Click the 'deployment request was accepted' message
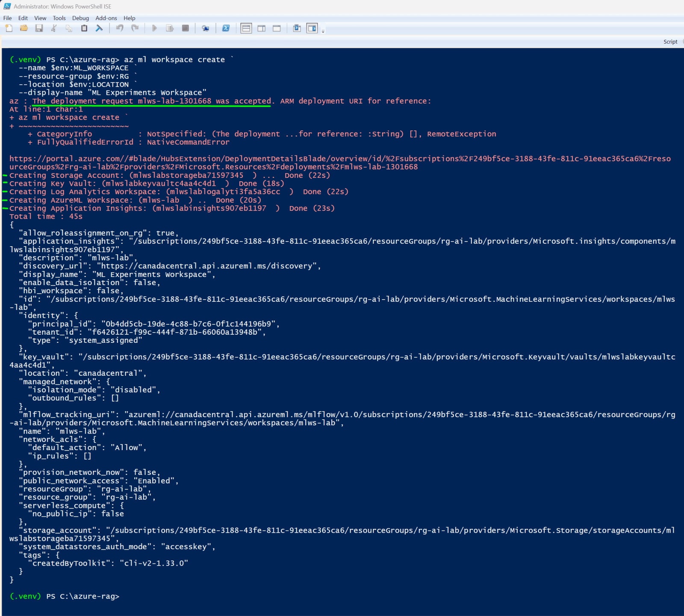The height and width of the screenshot is (616, 684). [152, 101]
